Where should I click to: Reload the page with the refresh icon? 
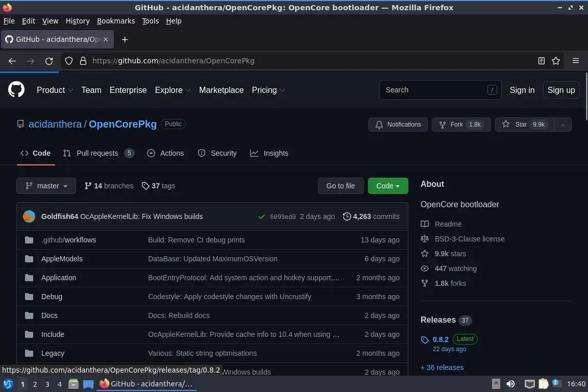tap(49, 61)
